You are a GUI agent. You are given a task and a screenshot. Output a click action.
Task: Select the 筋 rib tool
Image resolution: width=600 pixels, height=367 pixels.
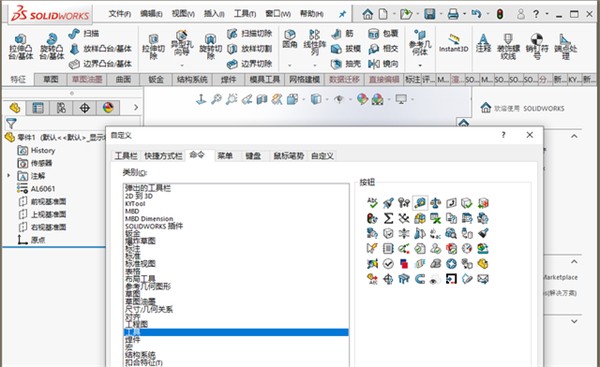click(342, 34)
